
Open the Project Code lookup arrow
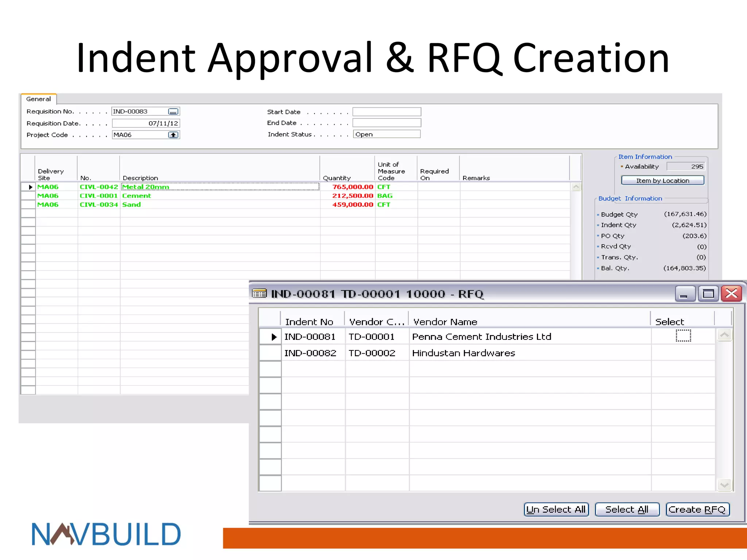coord(173,135)
